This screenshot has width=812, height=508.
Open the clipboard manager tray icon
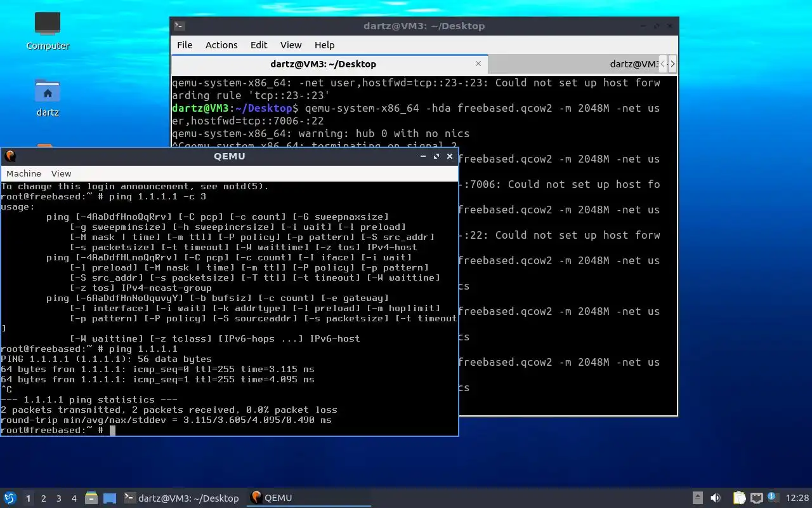739,498
